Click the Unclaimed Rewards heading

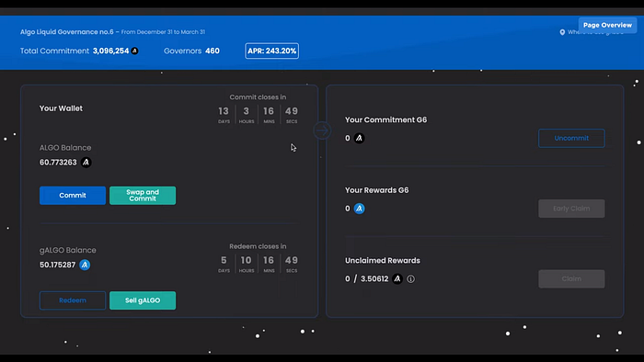coord(383,260)
